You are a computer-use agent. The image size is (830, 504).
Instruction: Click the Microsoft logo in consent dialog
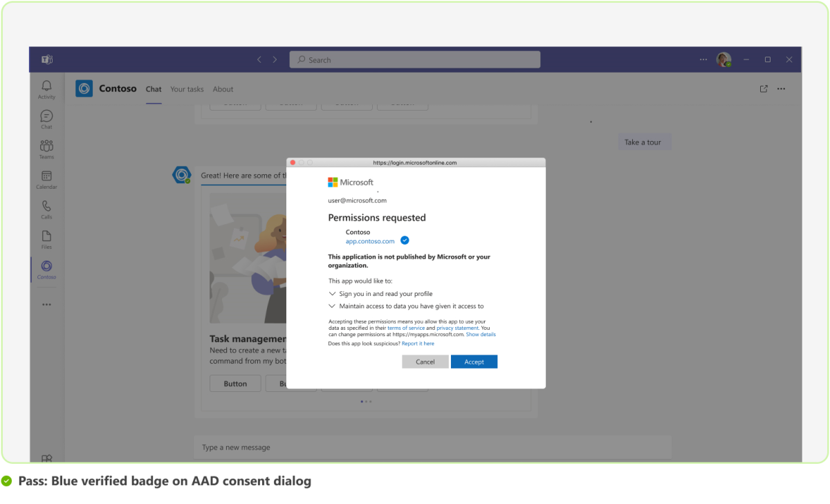point(351,183)
